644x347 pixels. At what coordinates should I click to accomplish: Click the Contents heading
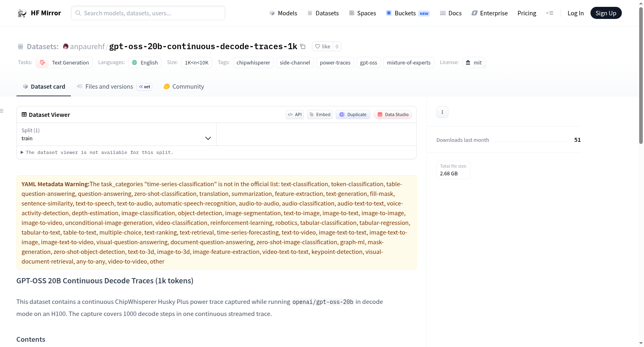[31, 339]
